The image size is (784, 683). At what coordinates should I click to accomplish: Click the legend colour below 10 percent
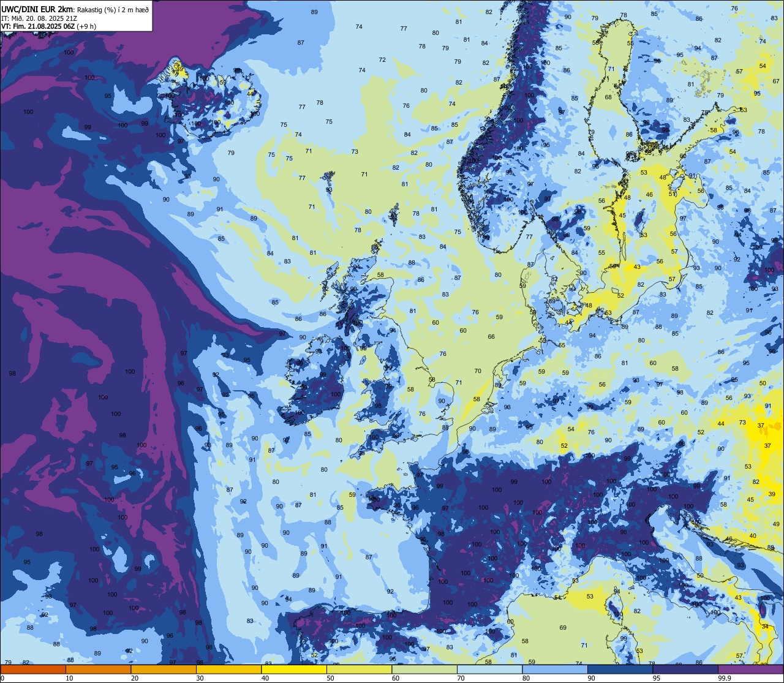[33, 670]
